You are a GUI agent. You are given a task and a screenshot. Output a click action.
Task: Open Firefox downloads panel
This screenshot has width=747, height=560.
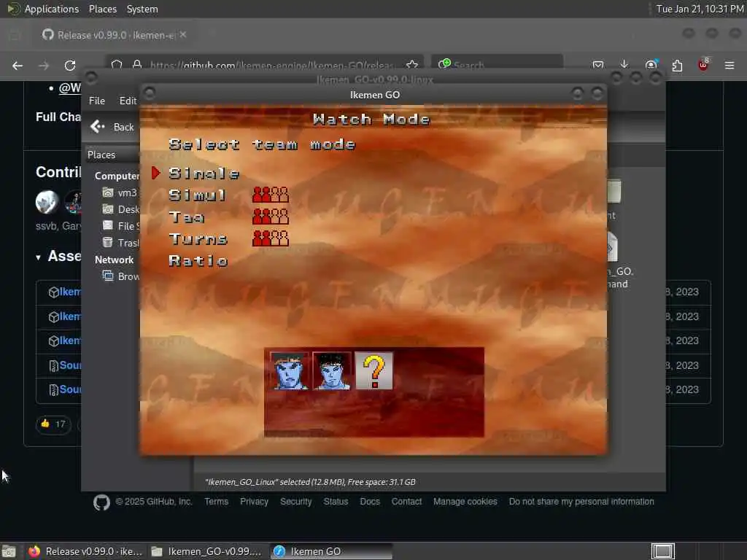[624, 65]
